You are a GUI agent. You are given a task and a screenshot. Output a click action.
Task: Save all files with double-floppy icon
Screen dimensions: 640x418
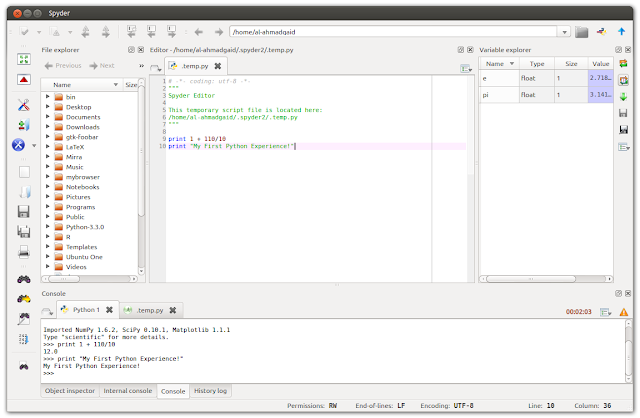click(x=24, y=231)
